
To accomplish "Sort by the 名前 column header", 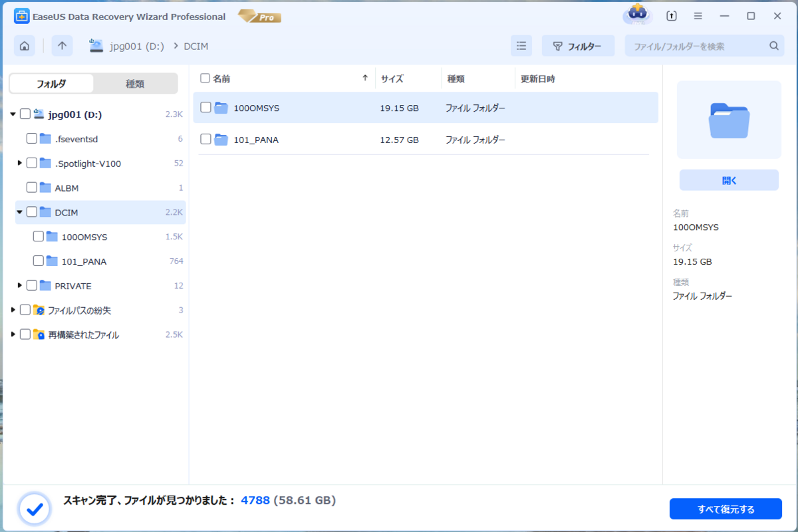I will coord(221,78).
